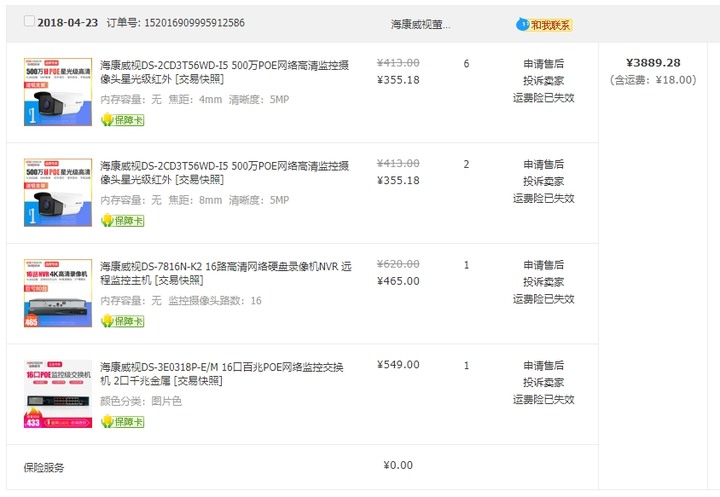Image resolution: width=720 pixels, height=497 pixels.
Task: Click insurance price ¥0.00
Action: point(398,465)
